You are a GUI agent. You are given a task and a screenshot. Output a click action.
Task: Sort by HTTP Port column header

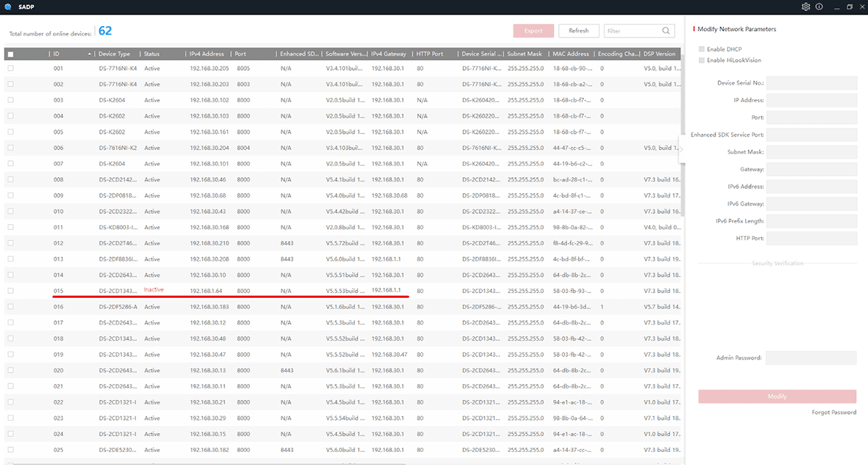[430, 54]
